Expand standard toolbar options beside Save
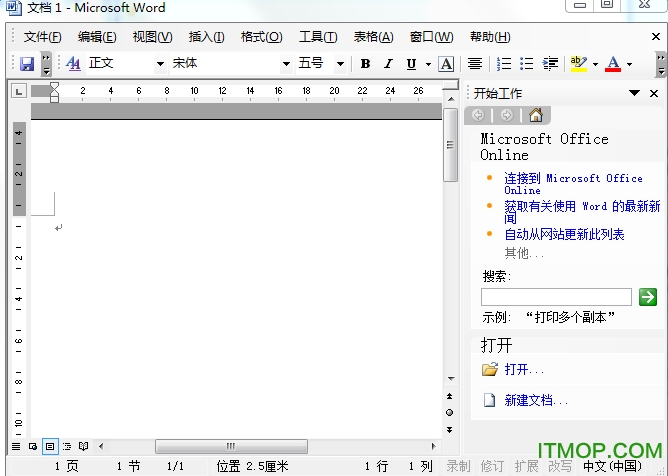Image resolution: width=668 pixels, height=476 pixels. tap(46, 64)
